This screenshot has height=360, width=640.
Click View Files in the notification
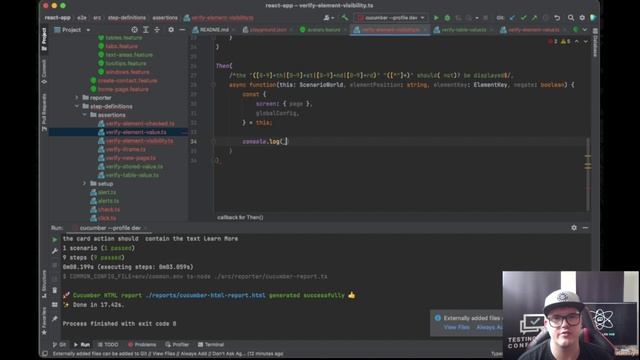point(456,327)
